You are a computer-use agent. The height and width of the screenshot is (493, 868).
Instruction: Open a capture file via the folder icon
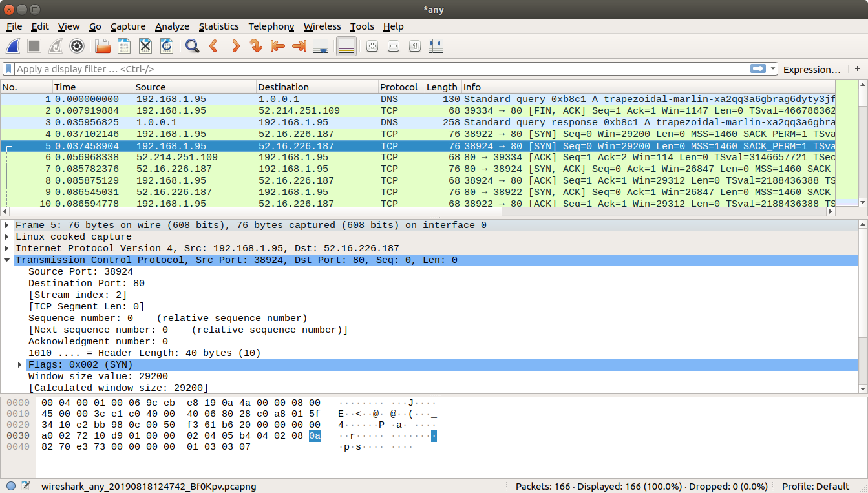click(103, 46)
